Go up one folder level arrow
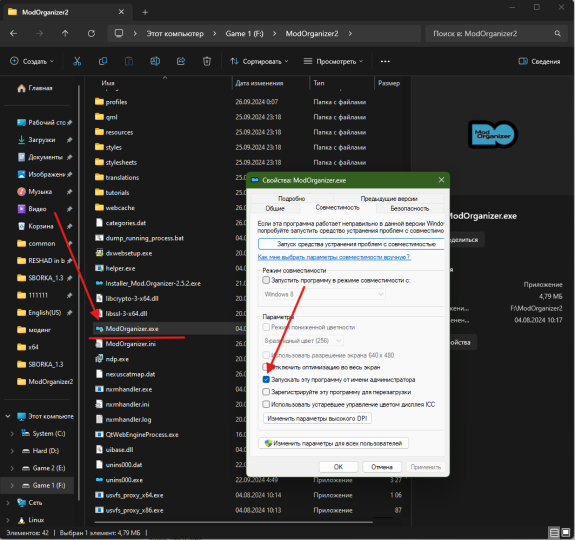This screenshot has width=575, height=540. [65, 34]
